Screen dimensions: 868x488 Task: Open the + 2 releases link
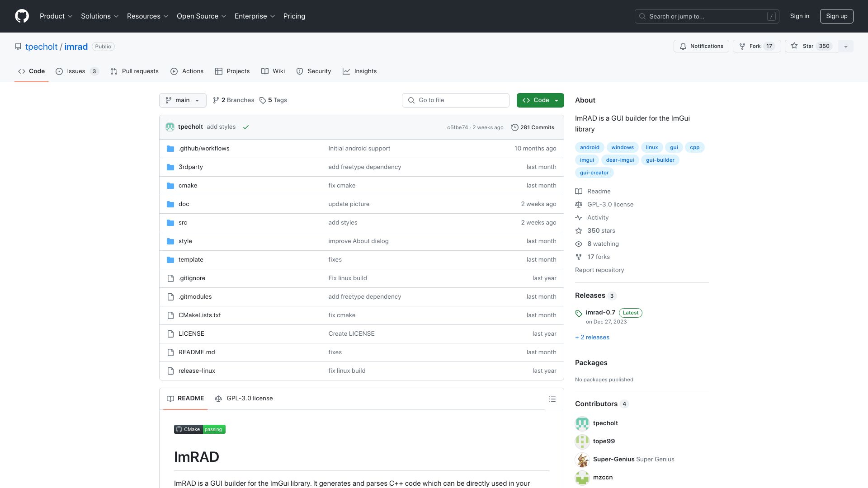[592, 338]
